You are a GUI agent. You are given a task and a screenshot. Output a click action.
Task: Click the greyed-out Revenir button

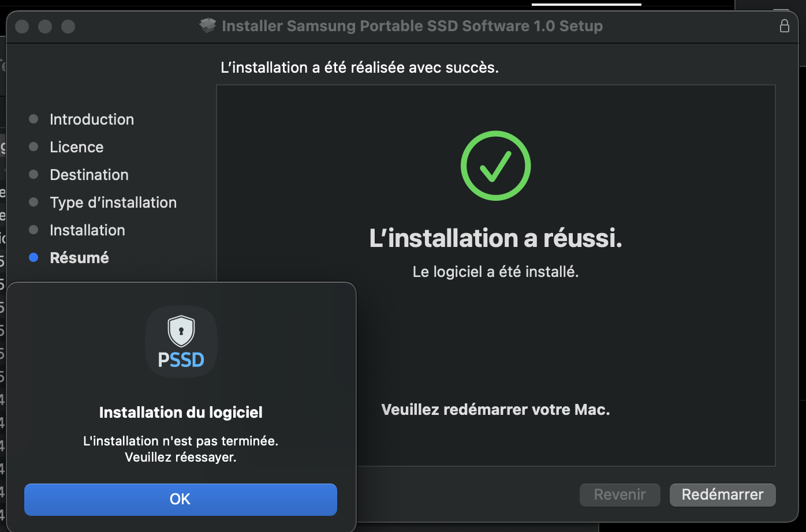620,494
